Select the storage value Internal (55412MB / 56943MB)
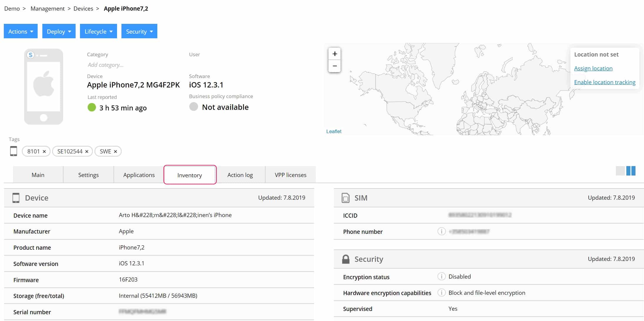 pyautogui.click(x=158, y=296)
